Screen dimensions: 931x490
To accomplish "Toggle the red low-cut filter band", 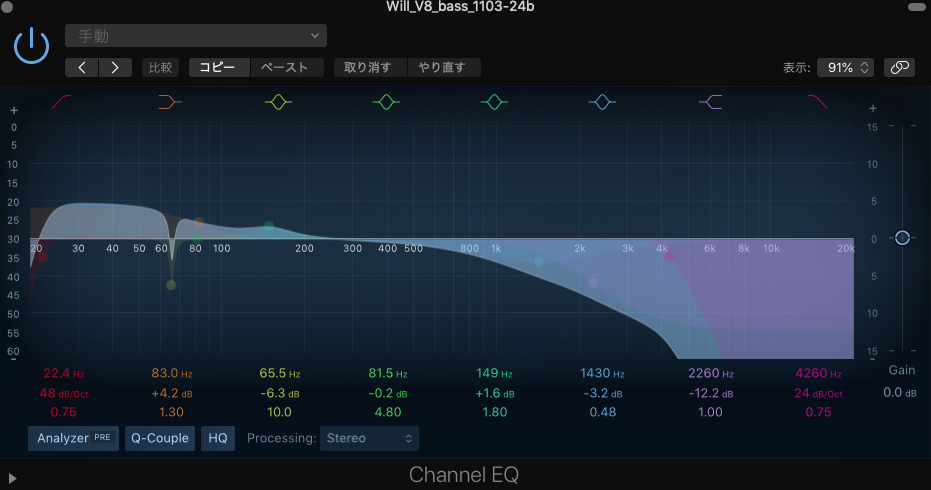I will (x=62, y=102).
